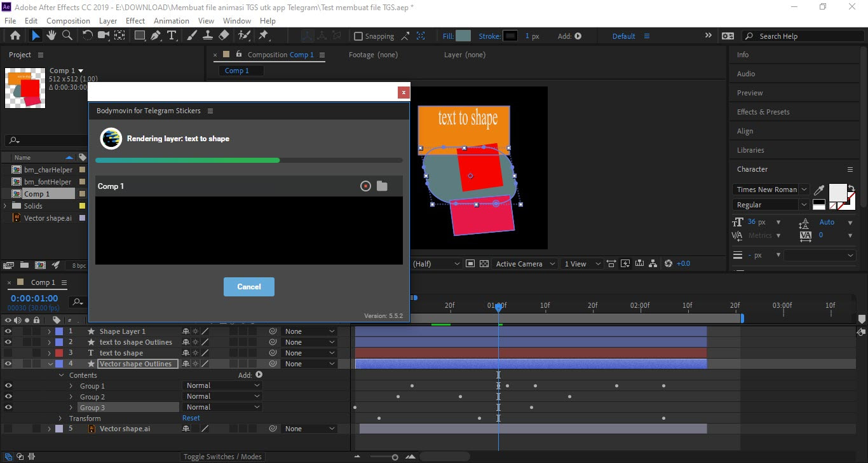Screen dimensions: 868x463
Task: Click the Stroke color swatch
Action: pyautogui.click(x=510, y=36)
